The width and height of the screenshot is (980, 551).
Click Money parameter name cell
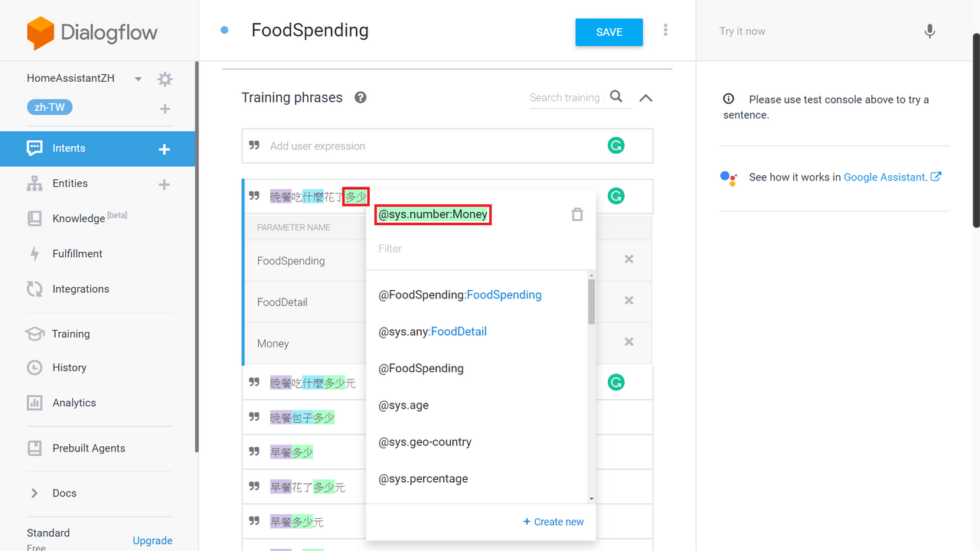coord(273,344)
